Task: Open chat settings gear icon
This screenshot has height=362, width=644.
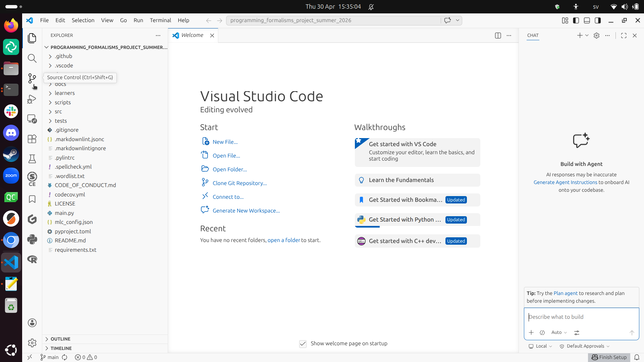Action: tap(596, 36)
